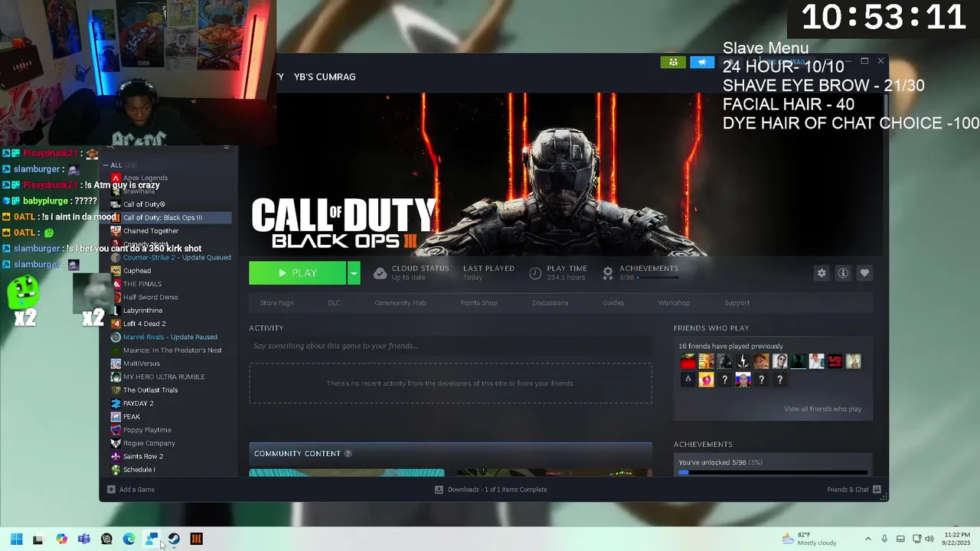The height and width of the screenshot is (551, 980).
Task: Open Microsoft Edge from taskbar
Action: coord(129,539)
